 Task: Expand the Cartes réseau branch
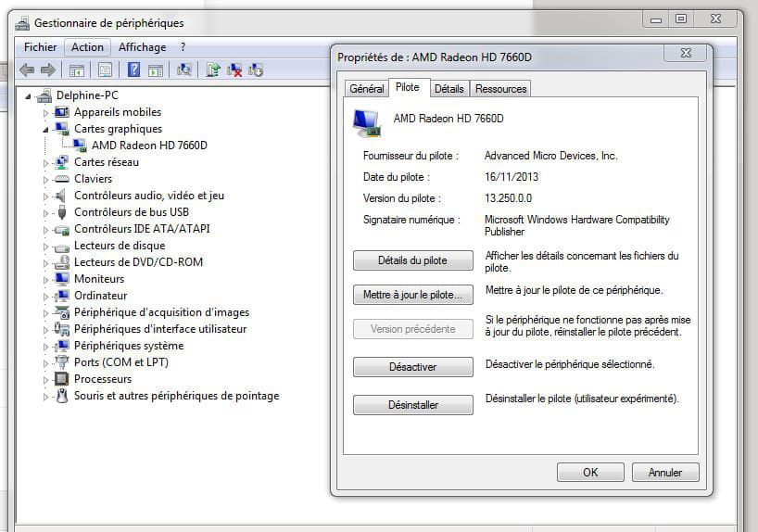coord(45,163)
